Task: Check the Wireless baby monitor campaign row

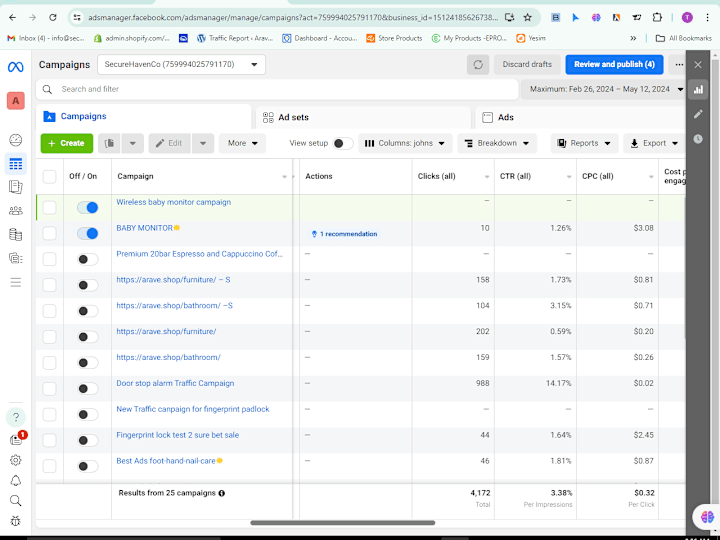Action: tap(49, 208)
